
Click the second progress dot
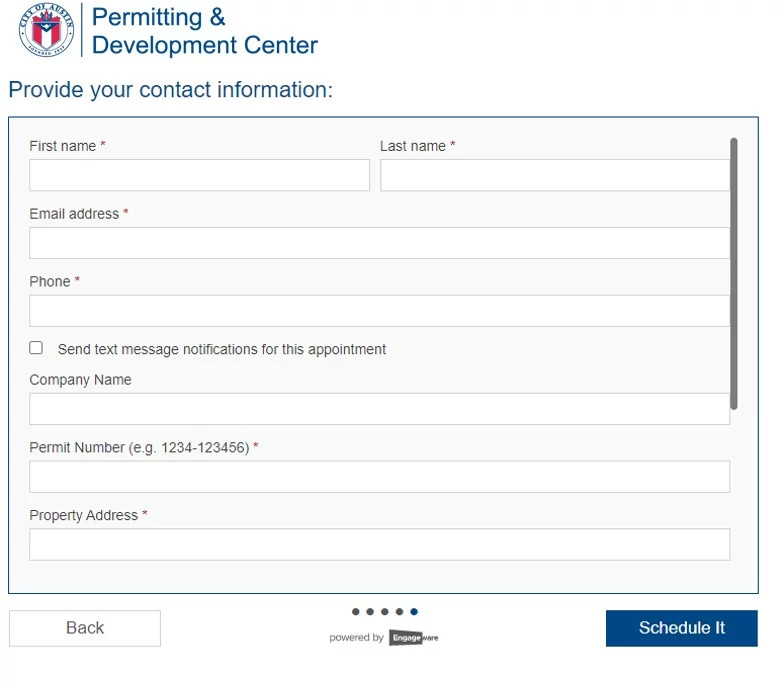pyautogui.click(x=370, y=612)
